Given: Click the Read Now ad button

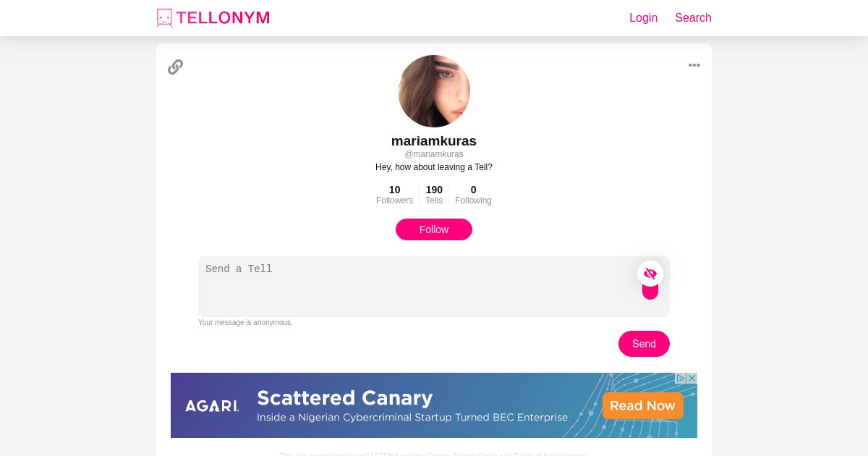Looking at the screenshot, I should [x=642, y=406].
